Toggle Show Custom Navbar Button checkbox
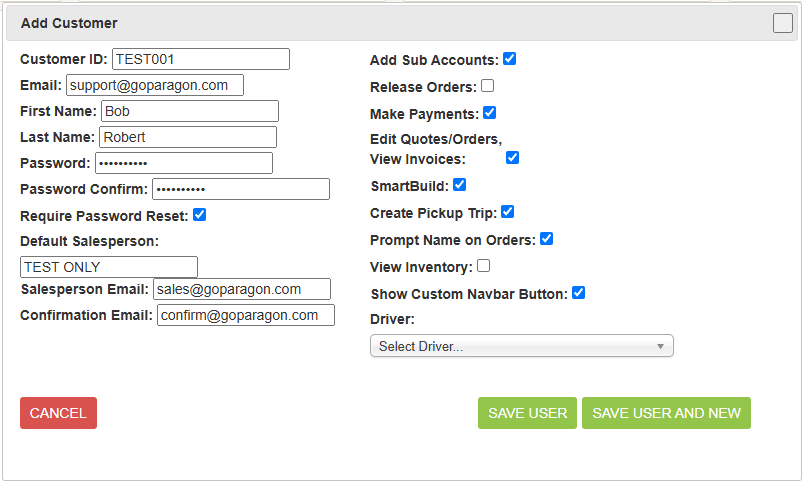802x482 pixels. 578,293
